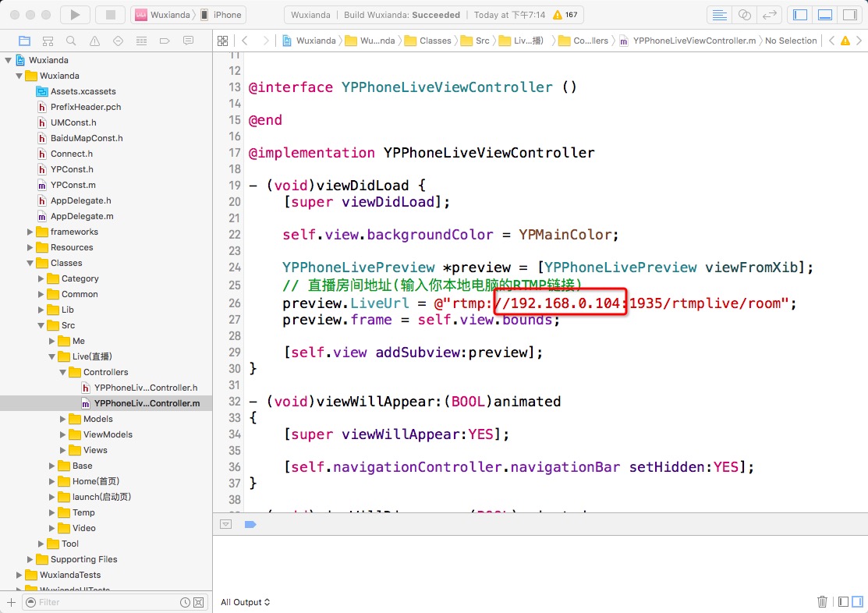Switch to the Standard editor

[719, 15]
